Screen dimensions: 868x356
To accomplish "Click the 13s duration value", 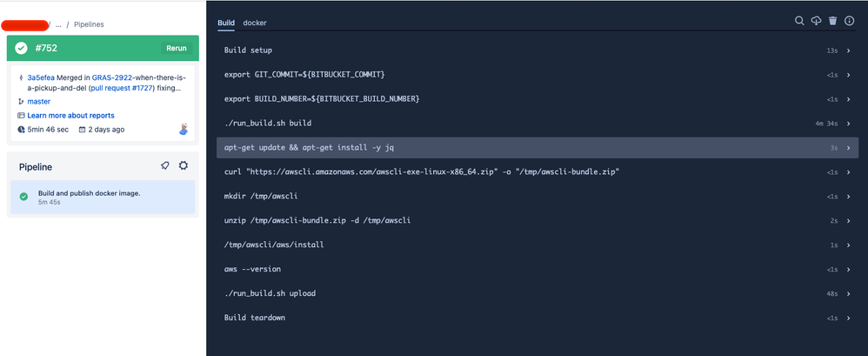I will pyautogui.click(x=832, y=50).
